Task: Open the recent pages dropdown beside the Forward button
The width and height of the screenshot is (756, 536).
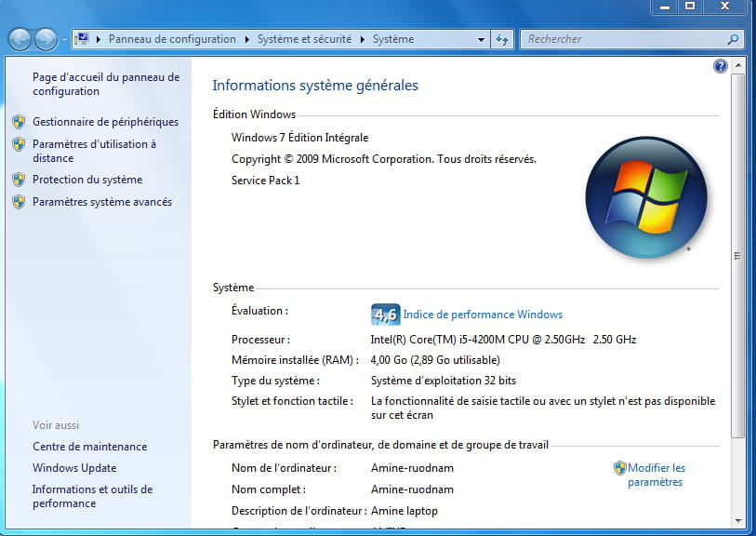Action: click(64, 40)
